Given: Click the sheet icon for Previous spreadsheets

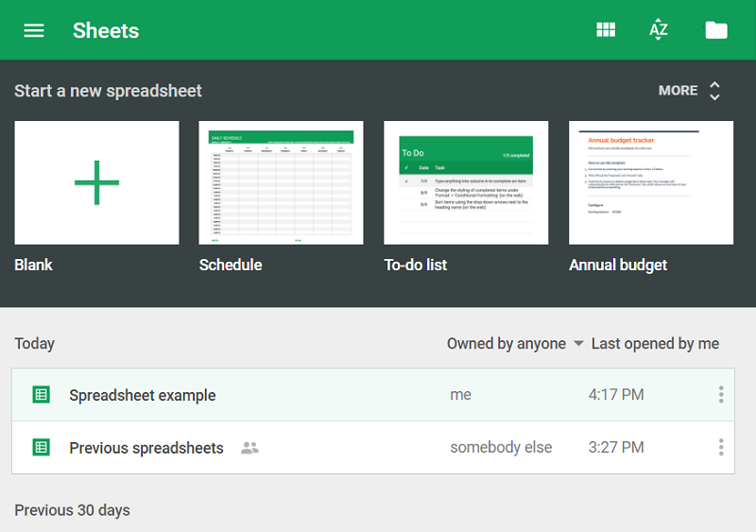Looking at the screenshot, I should click(41, 447).
